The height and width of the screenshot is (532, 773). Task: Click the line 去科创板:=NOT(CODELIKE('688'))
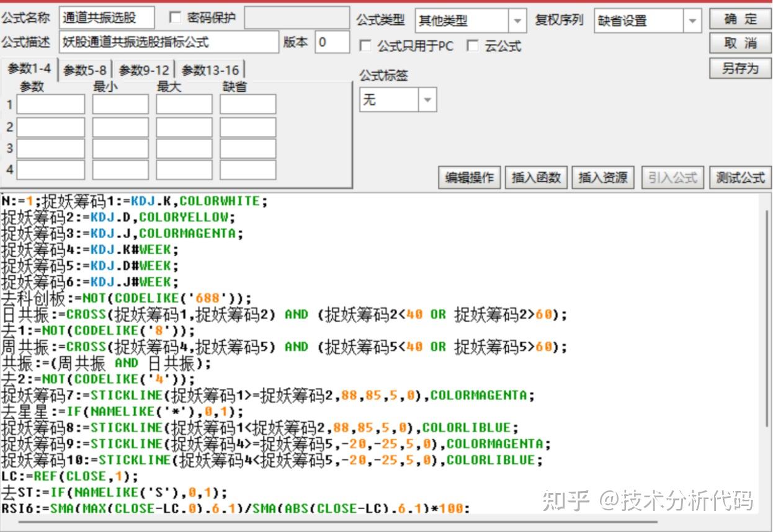[x=127, y=298]
